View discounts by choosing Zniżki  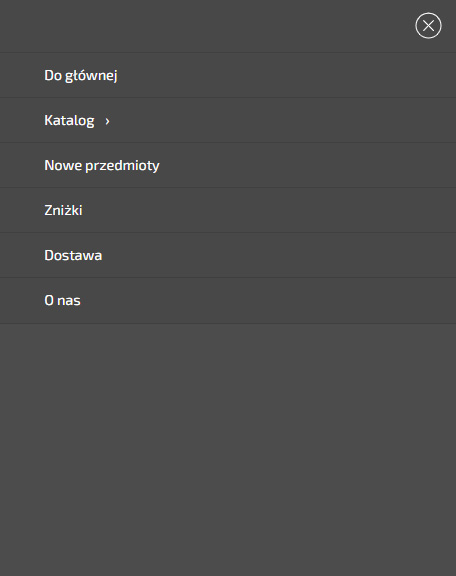point(63,210)
